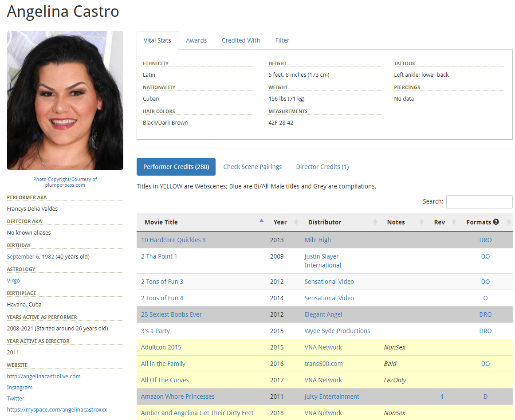Open VNA Network in the Adultcon 2015 row

tap(323, 347)
